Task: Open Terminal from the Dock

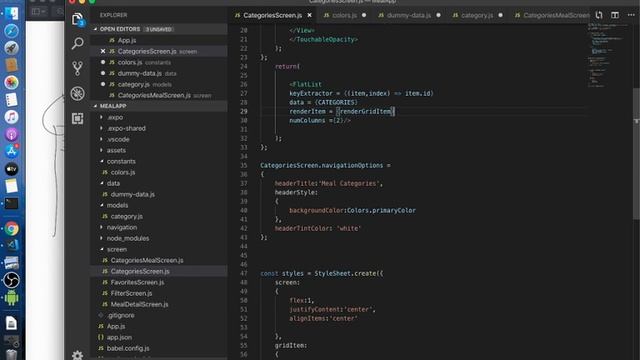Action: 11,203
